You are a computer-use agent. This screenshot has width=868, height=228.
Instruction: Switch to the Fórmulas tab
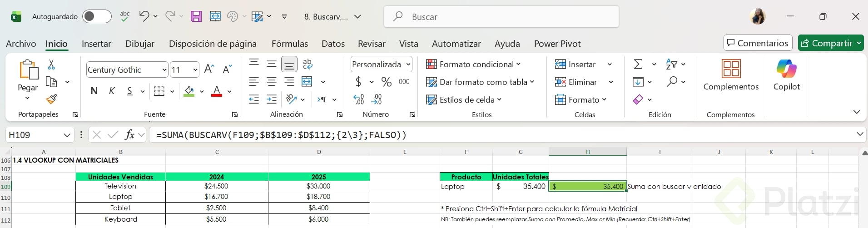coord(290,44)
